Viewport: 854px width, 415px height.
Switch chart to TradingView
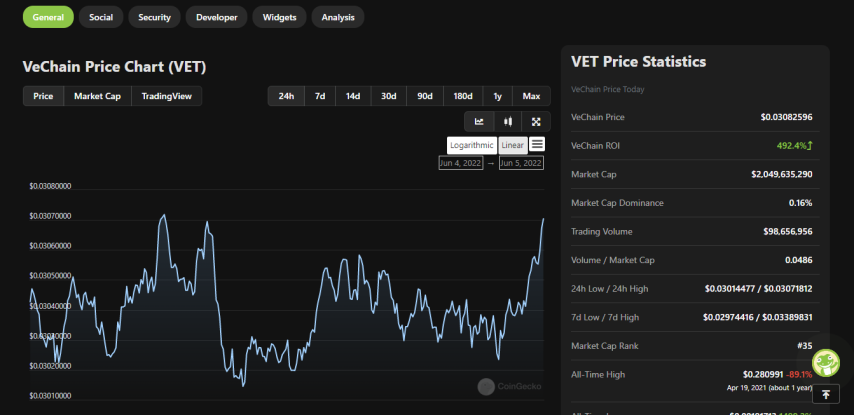point(167,96)
